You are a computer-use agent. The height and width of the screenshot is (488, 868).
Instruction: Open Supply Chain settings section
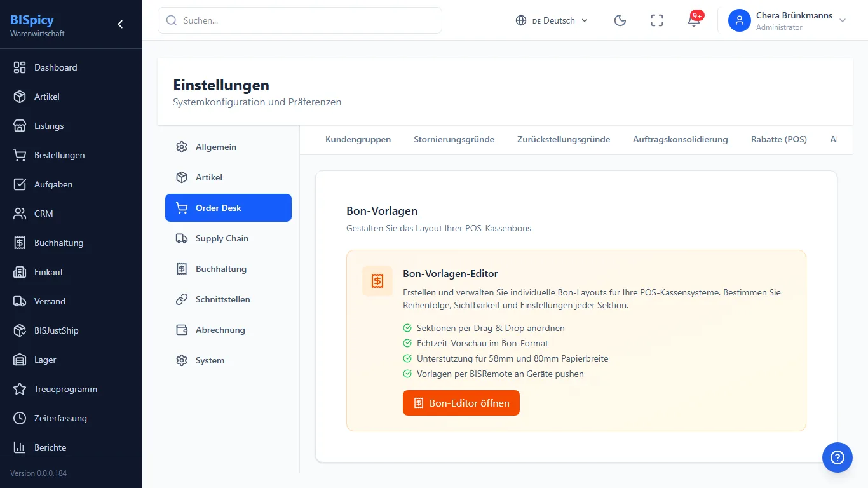[228, 238]
